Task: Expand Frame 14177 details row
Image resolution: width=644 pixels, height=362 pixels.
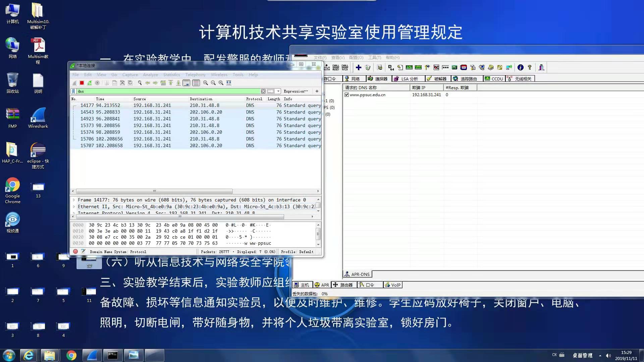Action: tap(74, 200)
